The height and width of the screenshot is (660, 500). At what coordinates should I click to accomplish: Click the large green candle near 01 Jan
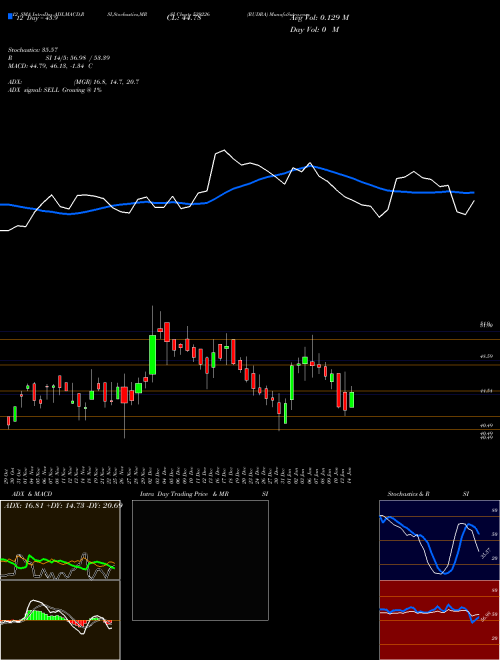(x=292, y=383)
